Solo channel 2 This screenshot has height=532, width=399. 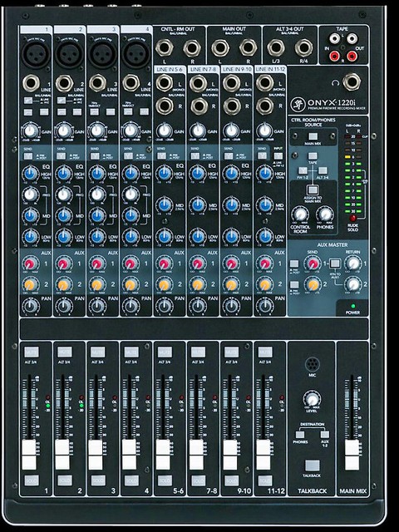point(65,480)
